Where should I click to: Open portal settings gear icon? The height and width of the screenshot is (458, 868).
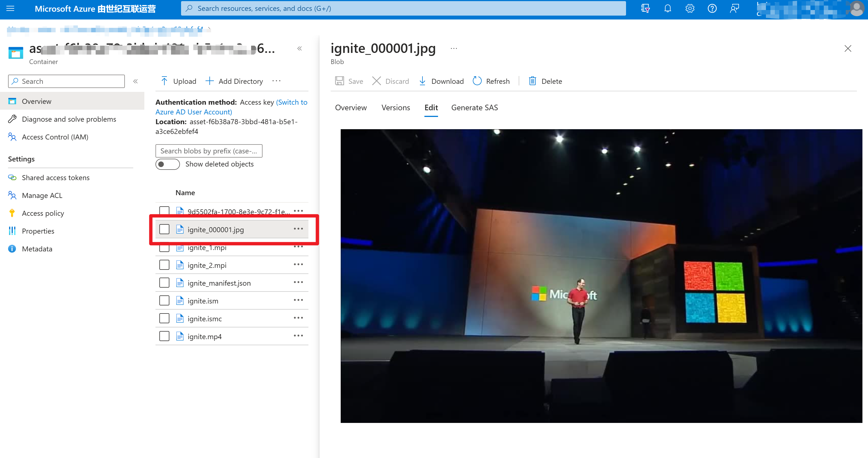pyautogui.click(x=690, y=8)
